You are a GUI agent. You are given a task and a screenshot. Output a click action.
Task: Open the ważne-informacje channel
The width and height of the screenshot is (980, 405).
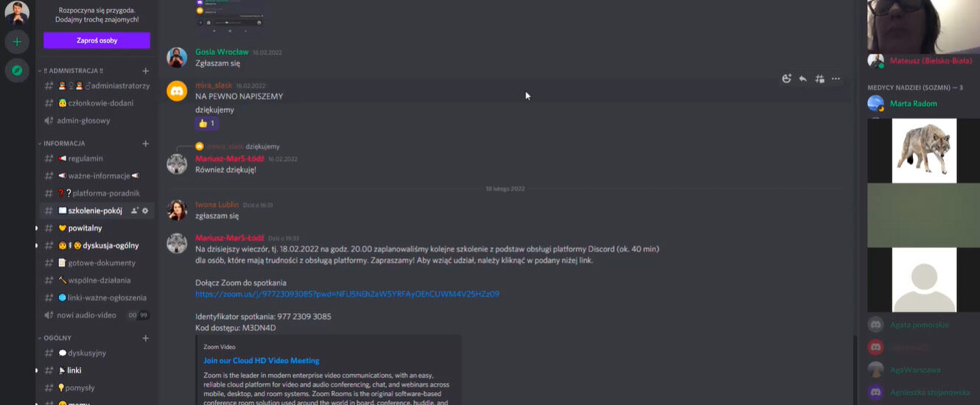(96, 176)
